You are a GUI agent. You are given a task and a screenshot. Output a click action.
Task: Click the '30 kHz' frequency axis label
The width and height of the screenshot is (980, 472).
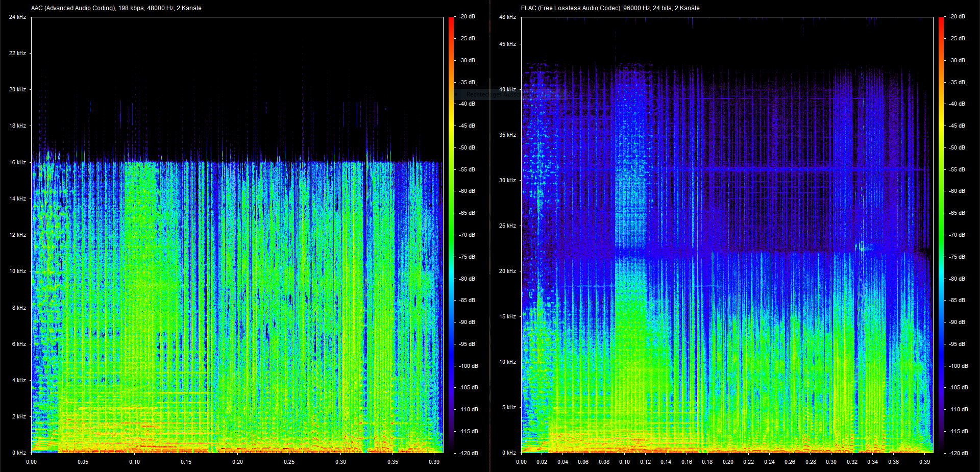pos(507,180)
